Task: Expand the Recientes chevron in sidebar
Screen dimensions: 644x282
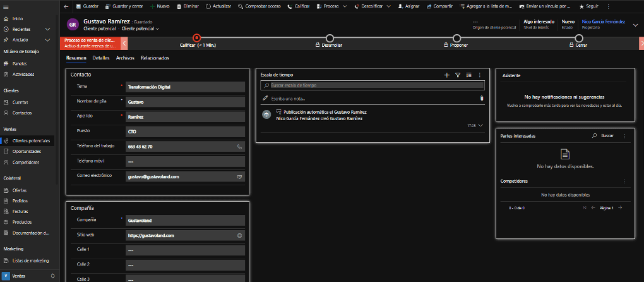Action: [x=47, y=29]
